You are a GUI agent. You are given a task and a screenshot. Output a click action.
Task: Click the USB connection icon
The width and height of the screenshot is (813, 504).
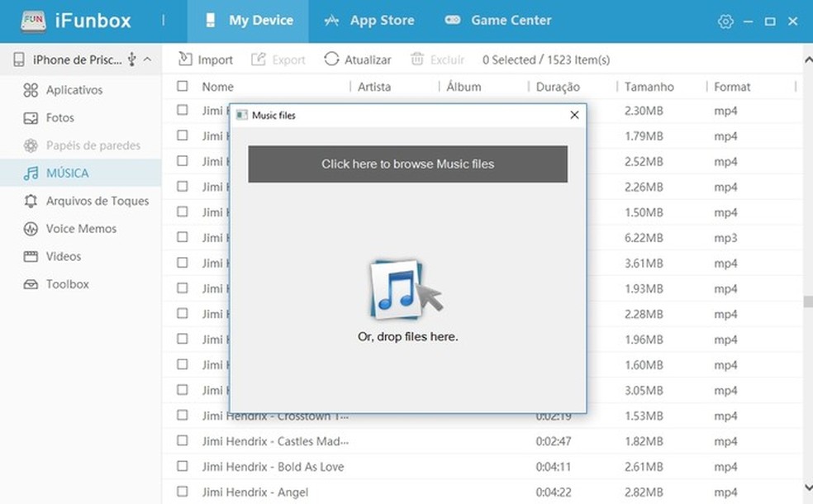point(131,59)
